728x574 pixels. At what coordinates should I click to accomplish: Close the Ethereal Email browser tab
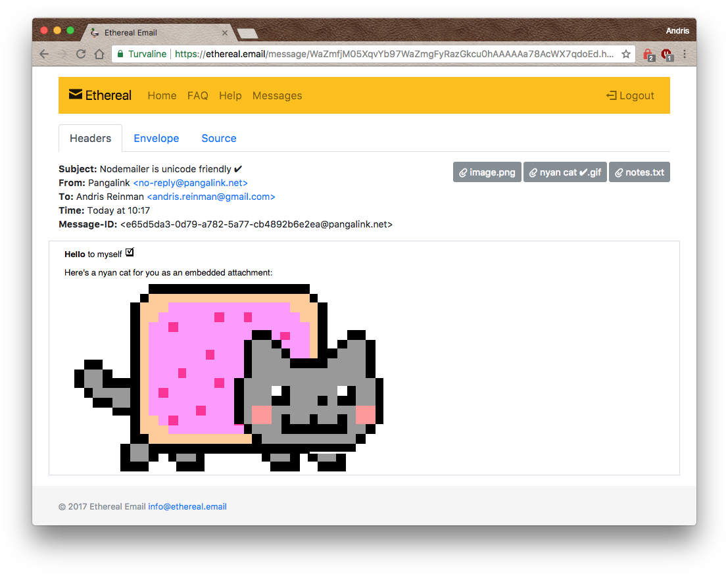(225, 33)
